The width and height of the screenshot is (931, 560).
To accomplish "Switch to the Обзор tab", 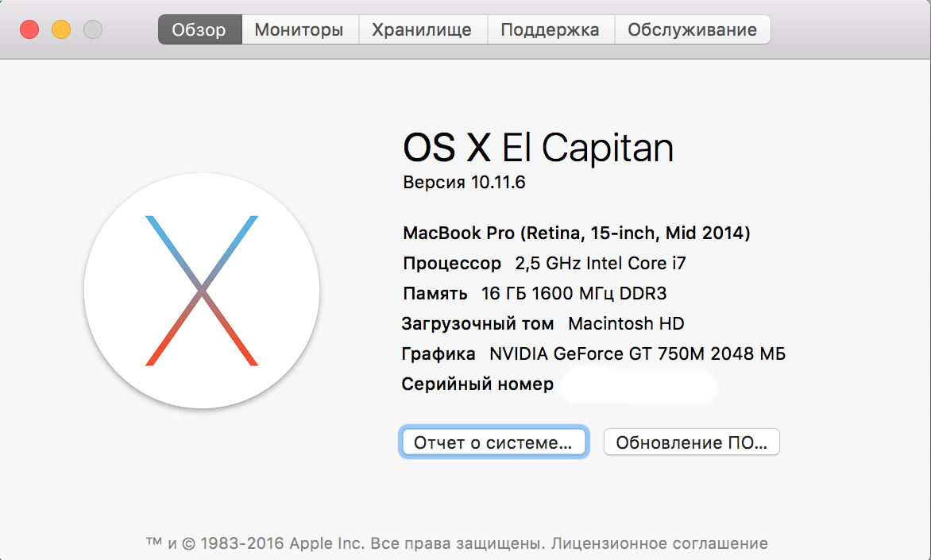I will (199, 30).
